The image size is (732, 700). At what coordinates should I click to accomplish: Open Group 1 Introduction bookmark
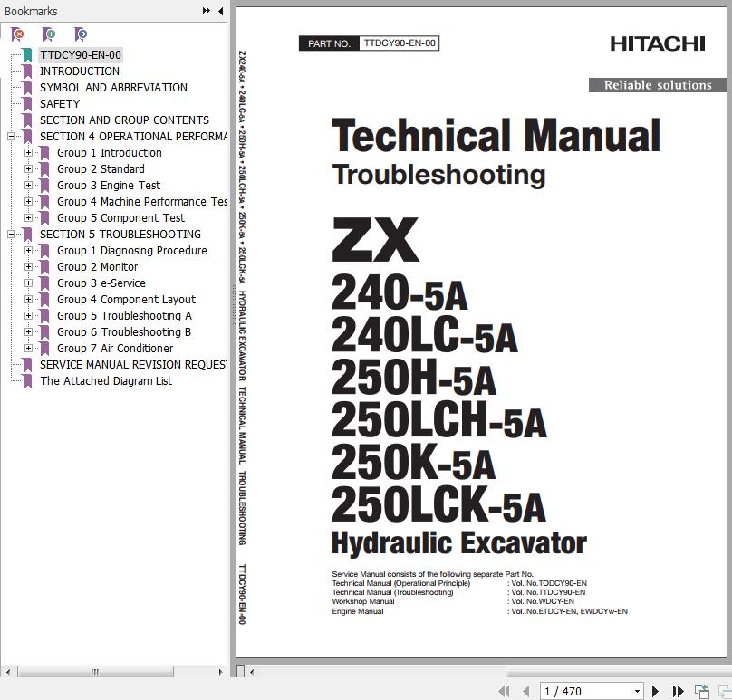(x=110, y=153)
